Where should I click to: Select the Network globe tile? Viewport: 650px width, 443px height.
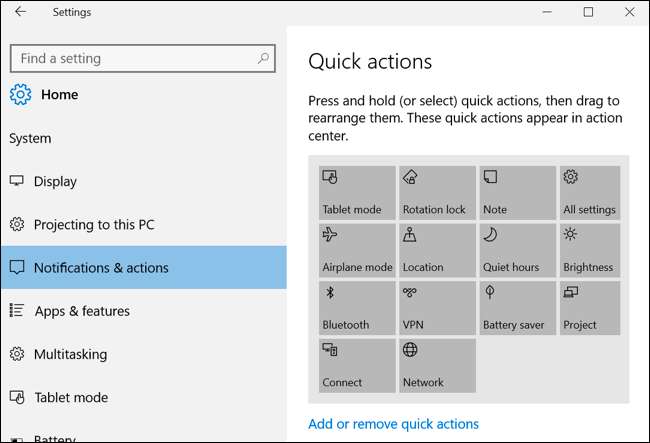(437, 365)
